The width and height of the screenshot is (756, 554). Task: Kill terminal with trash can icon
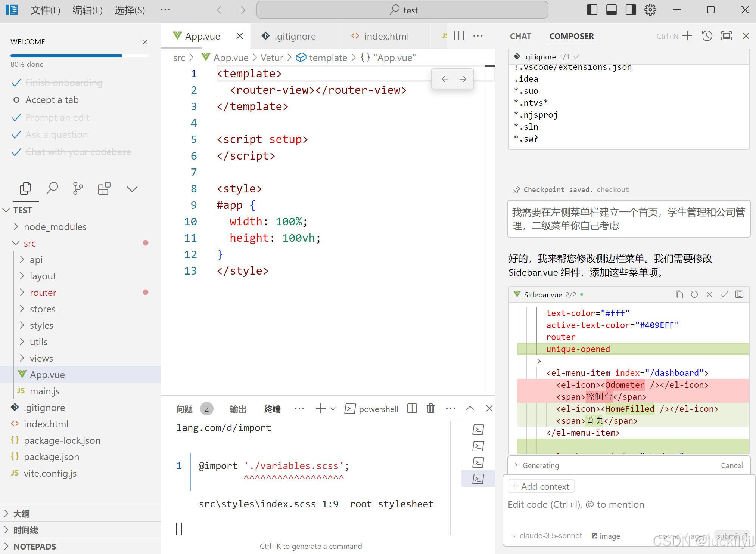click(x=430, y=409)
